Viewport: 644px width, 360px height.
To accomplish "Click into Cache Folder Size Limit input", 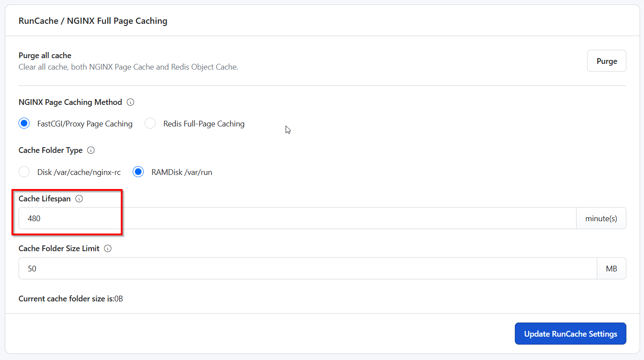I will click(307, 269).
